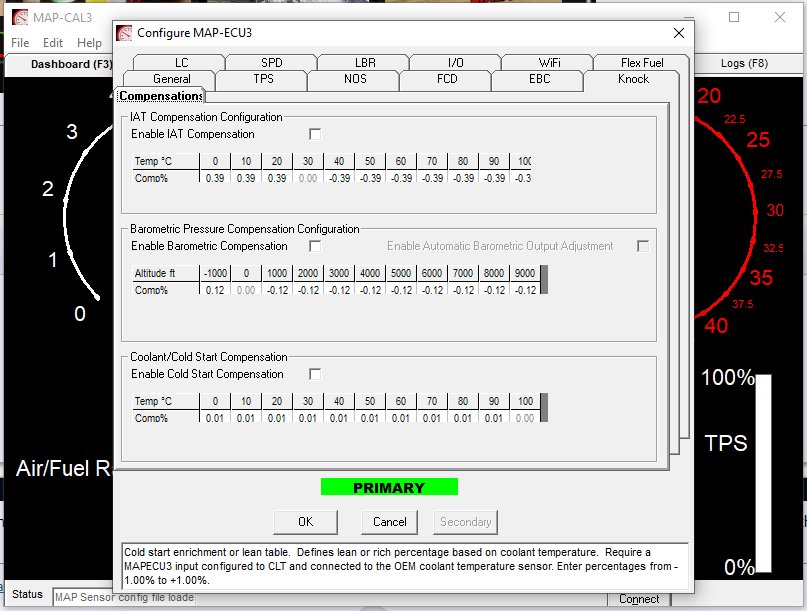Enable Barometric Compensation checkbox

315,246
